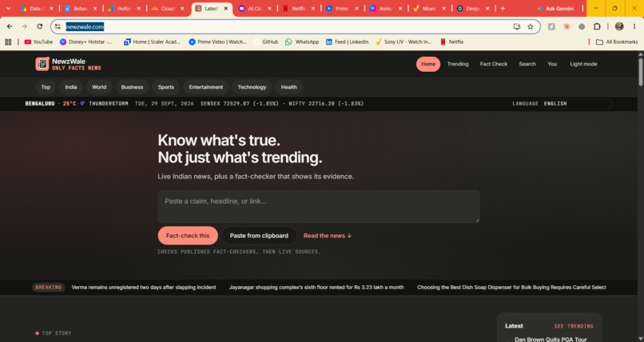Open the Search nav item
The image size is (644, 342).
coord(527,64)
